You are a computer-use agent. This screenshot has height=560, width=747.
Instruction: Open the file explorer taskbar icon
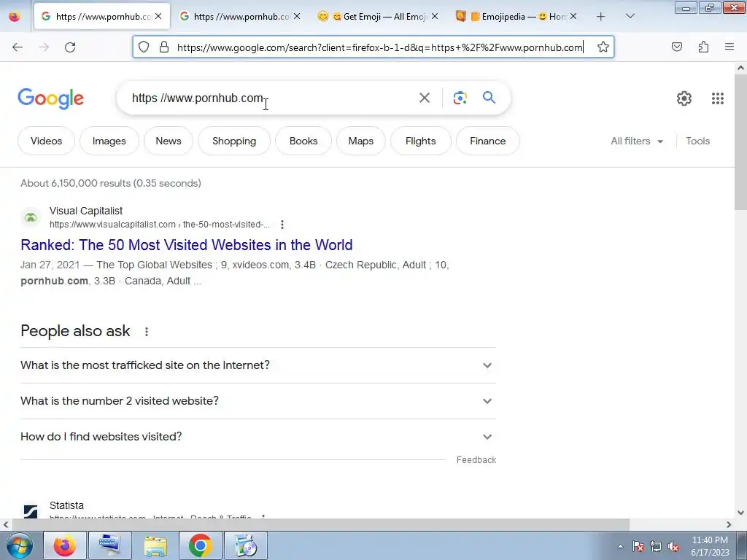click(155, 545)
